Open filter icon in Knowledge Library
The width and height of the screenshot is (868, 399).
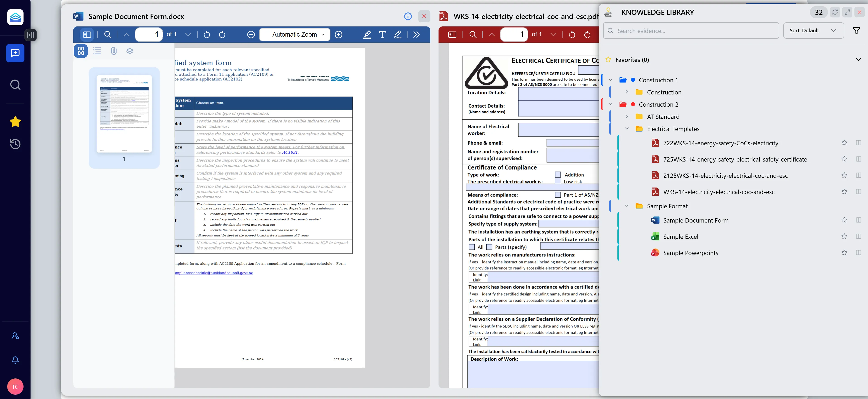point(856,31)
